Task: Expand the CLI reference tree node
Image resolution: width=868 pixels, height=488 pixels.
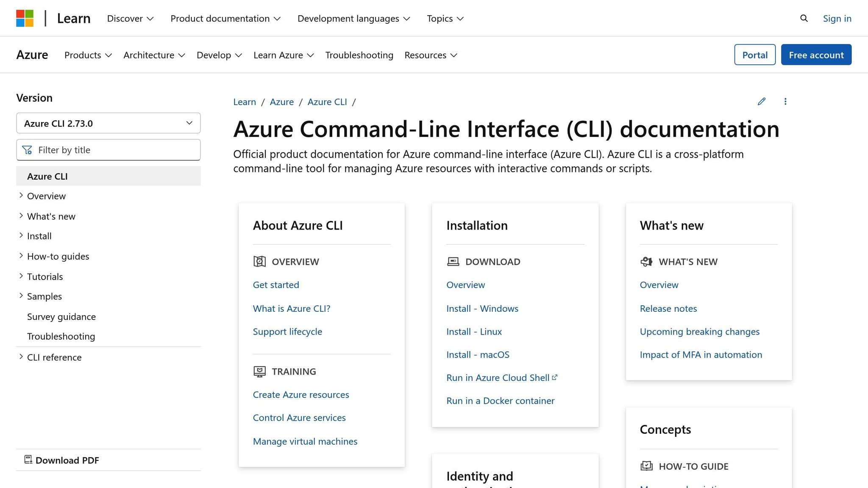Action: point(21,357)
